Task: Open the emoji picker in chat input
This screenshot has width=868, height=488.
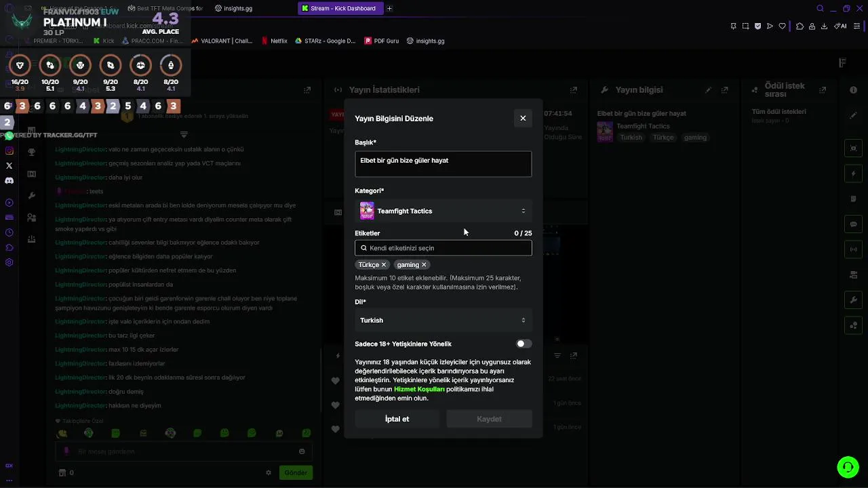Action: coord(302,451)
